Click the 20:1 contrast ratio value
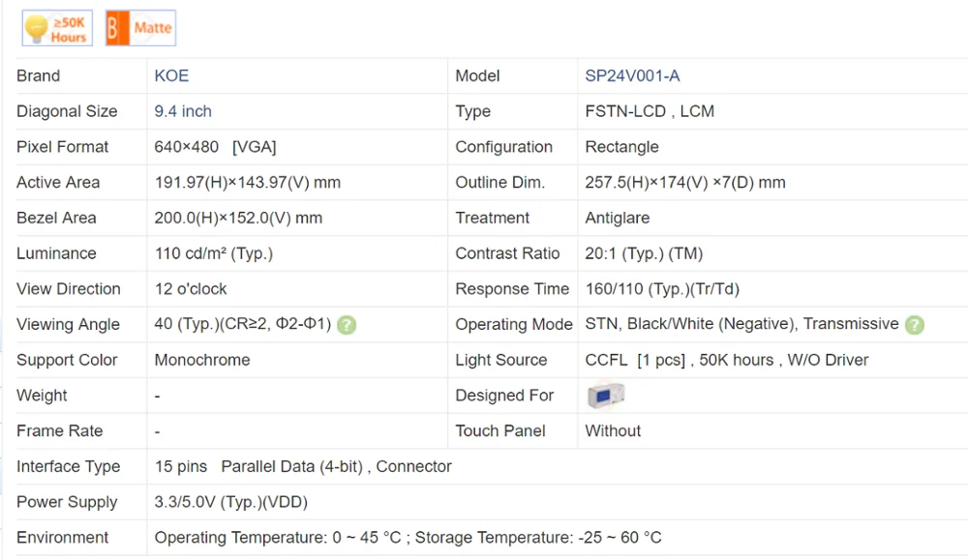Viewport: 968px width, 560px height. coord(644,253)
